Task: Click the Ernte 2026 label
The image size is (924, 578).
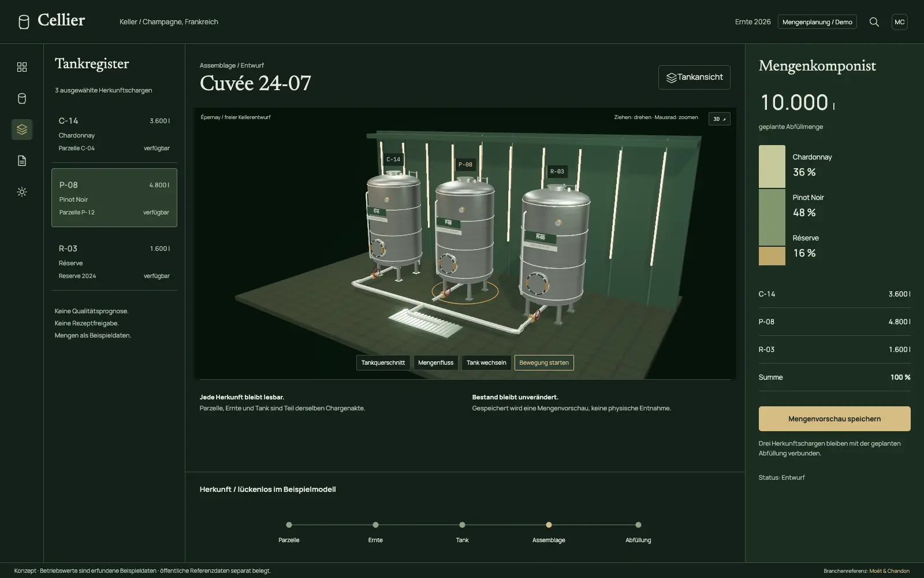Action: [x=752, y=22]
